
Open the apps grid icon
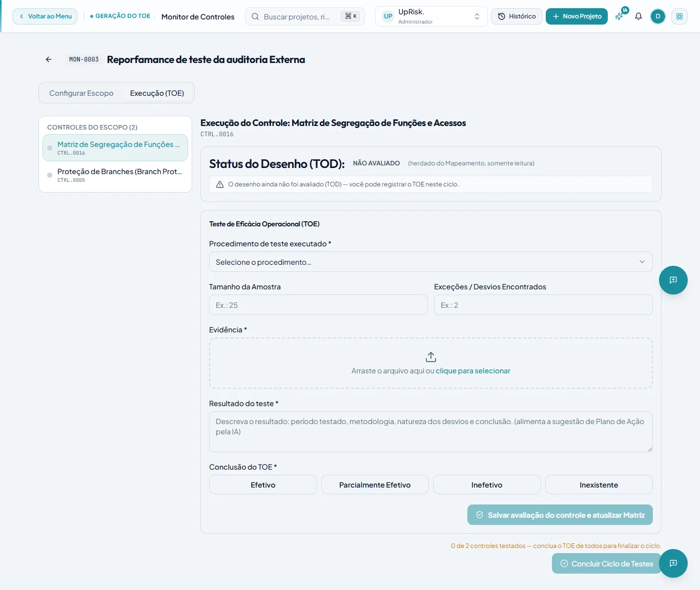click(680, 16)
